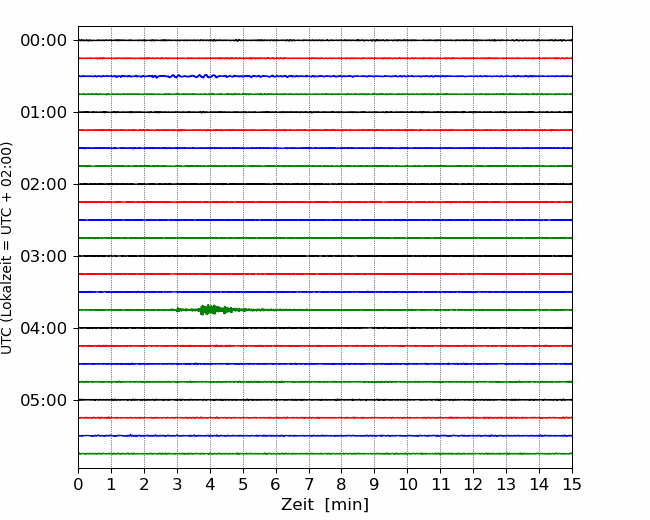Viewport: 650px width, 520px height.
Task: Click the small wiggle on the blue 00:30 trace
Action: click(x=184, y=76)
